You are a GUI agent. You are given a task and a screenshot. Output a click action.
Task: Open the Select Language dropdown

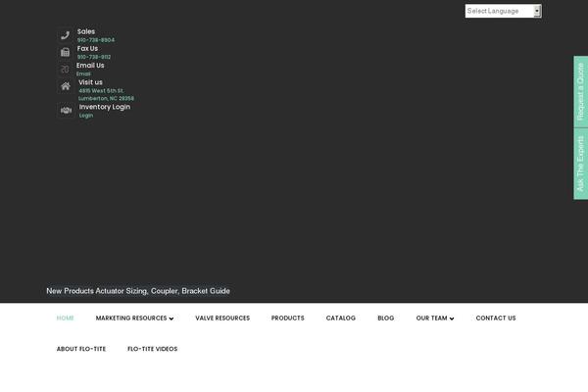click(x=503, y=11)
